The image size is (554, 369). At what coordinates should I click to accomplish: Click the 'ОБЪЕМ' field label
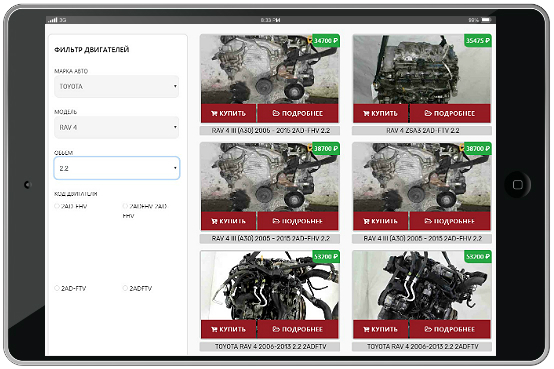(63, 153)
